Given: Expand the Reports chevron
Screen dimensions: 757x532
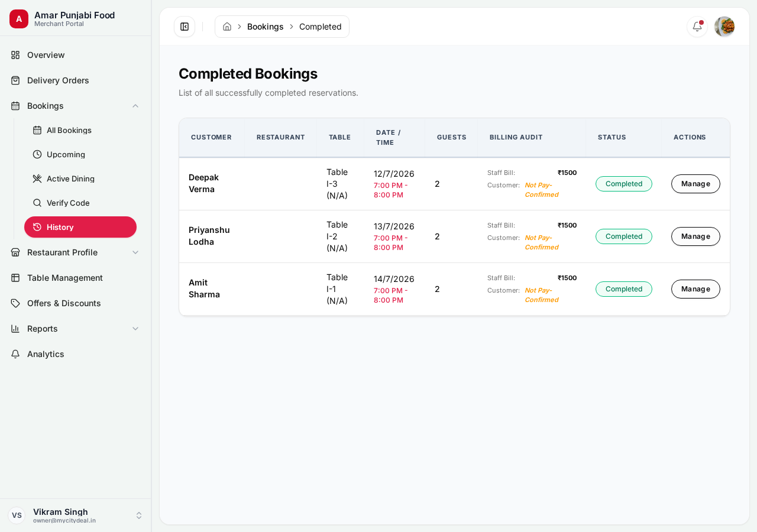Looking at the screenshot, I should point(135,329).
